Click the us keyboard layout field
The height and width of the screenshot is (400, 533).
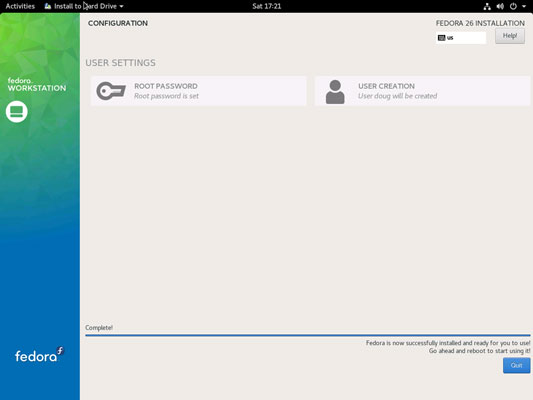point(461,38)
